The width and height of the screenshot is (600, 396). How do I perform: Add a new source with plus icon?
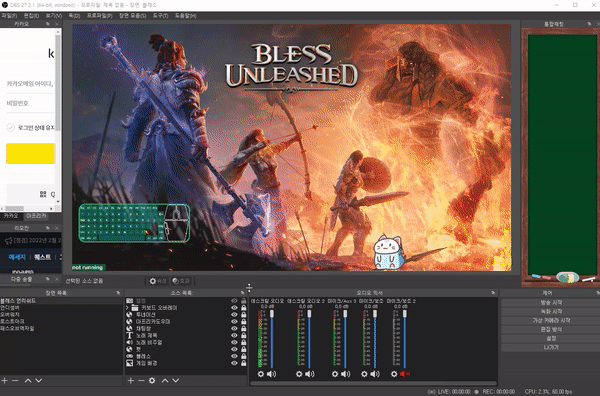[130, 381]
